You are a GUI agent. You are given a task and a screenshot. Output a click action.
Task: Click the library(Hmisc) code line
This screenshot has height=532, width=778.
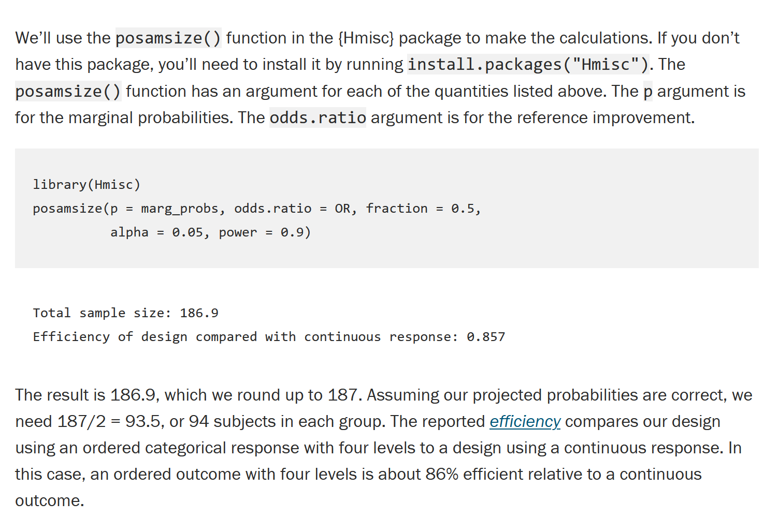pyautogui.click(x=87, y=185)
